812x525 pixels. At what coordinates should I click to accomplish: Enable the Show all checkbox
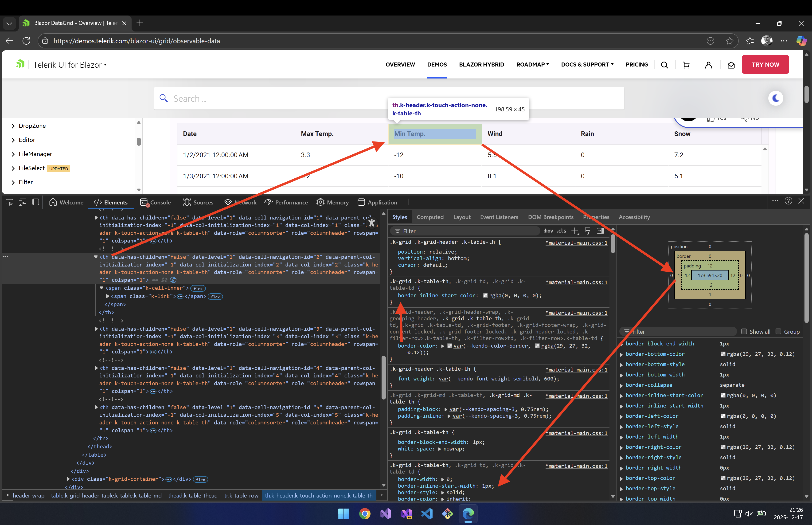point(744,331)
